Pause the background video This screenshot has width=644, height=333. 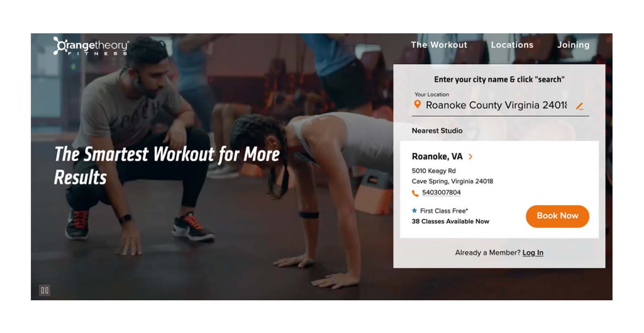pyautogui.click(x=45, y=290)
